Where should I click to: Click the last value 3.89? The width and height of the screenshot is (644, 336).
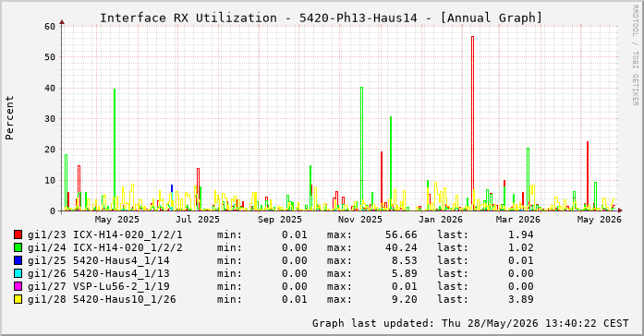point(521,299)
